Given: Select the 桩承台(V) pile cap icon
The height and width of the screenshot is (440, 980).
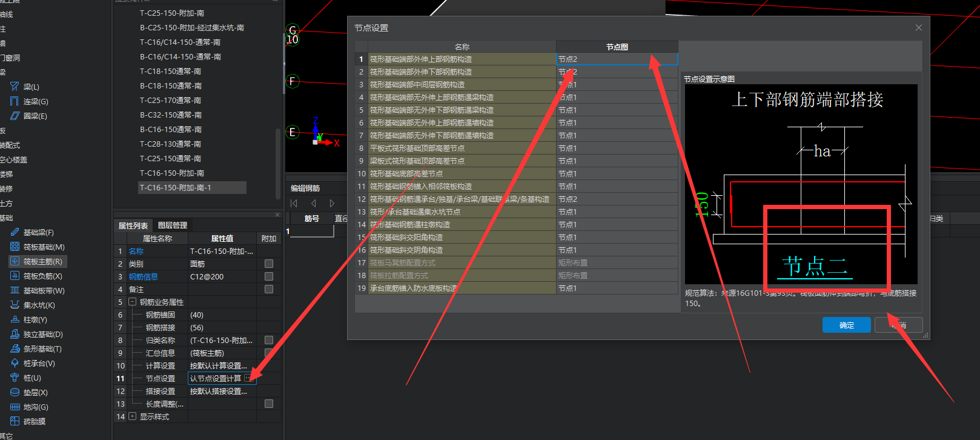Looking at the screenshot, I should (x=15, y=363).
